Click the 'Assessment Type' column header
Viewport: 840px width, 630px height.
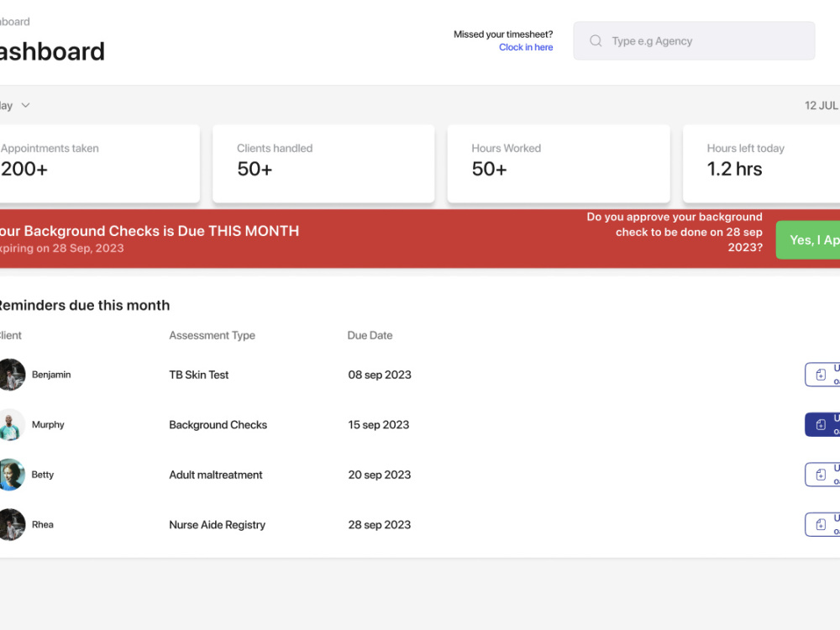point(213,335)
